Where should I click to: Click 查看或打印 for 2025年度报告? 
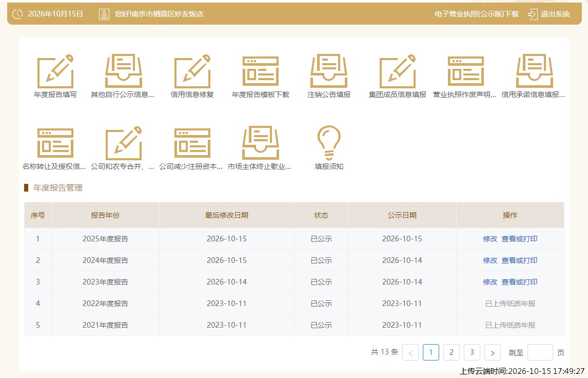(519, 239)
